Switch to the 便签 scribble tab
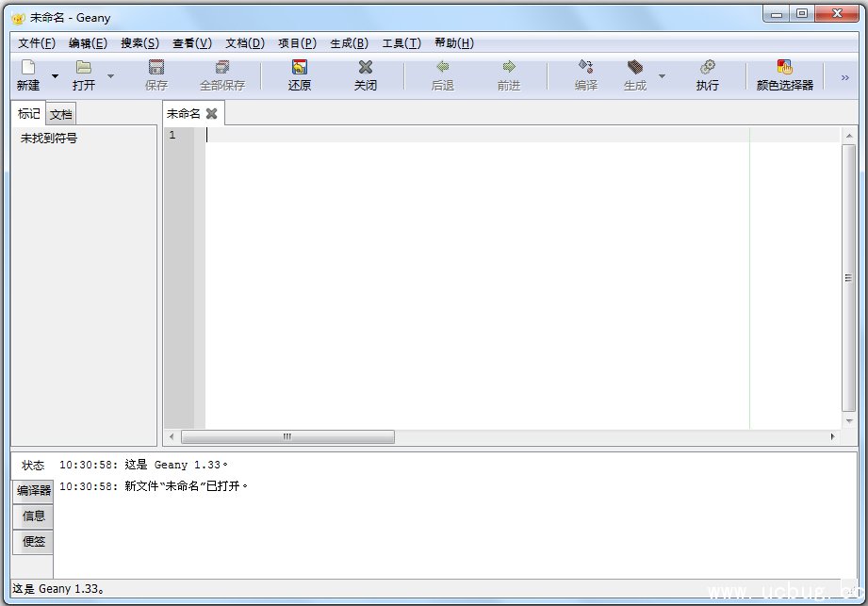 click(x=33, y=541)
